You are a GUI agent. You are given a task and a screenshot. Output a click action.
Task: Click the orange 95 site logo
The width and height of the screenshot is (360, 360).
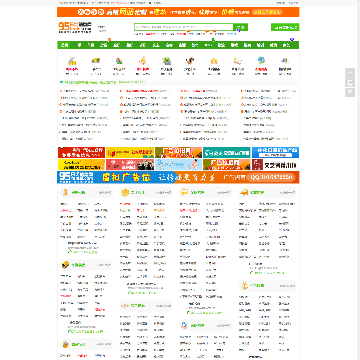75,27
